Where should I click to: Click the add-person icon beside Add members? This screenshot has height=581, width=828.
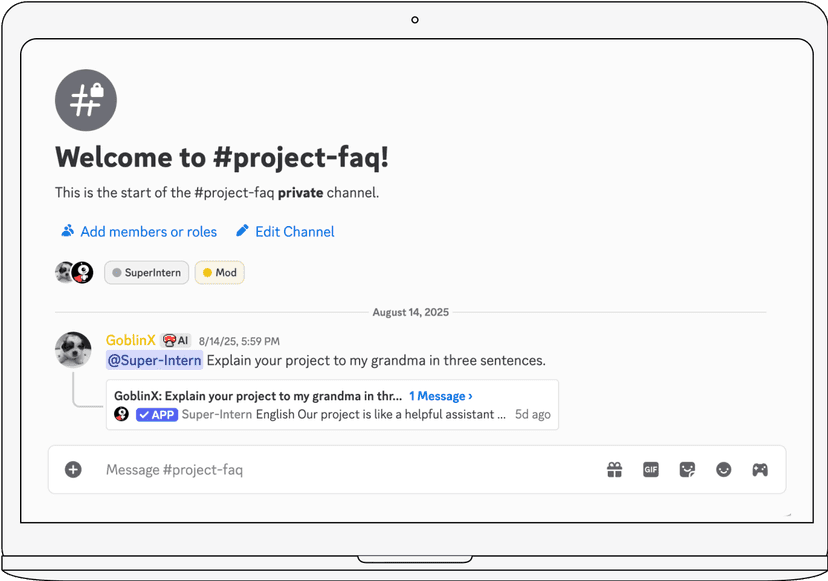pos(67,231)
